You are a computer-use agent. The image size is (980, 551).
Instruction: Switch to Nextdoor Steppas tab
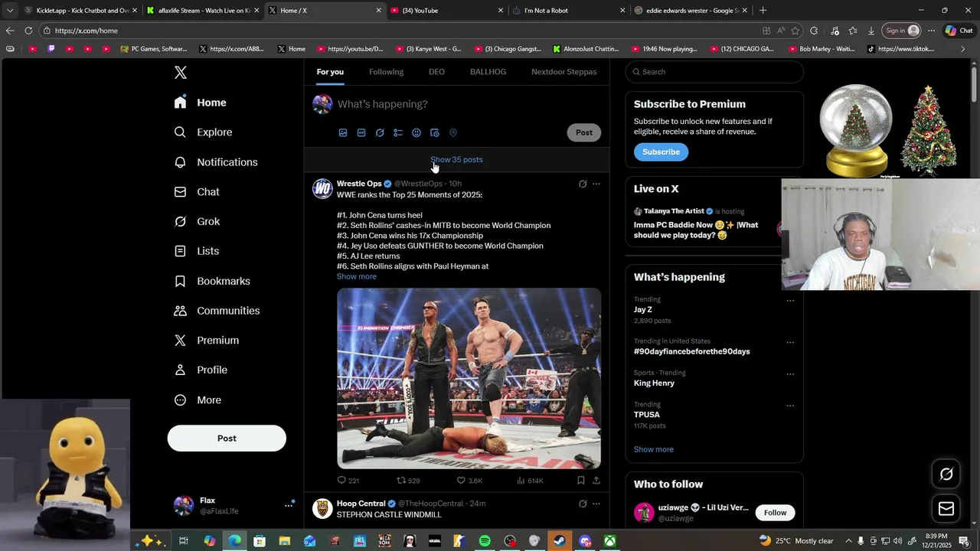click(x=564, y=72)
